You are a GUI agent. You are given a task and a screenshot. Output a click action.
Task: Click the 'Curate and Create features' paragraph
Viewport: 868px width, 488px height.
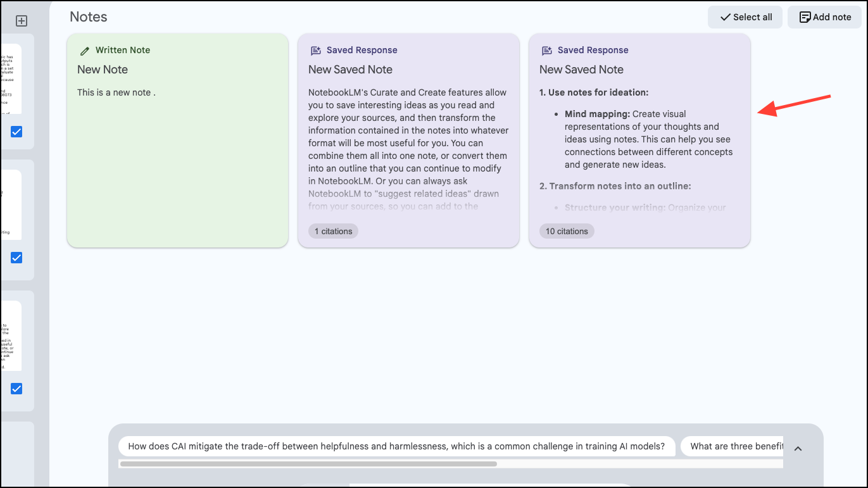pyautogui.click(x=408, y=149)
